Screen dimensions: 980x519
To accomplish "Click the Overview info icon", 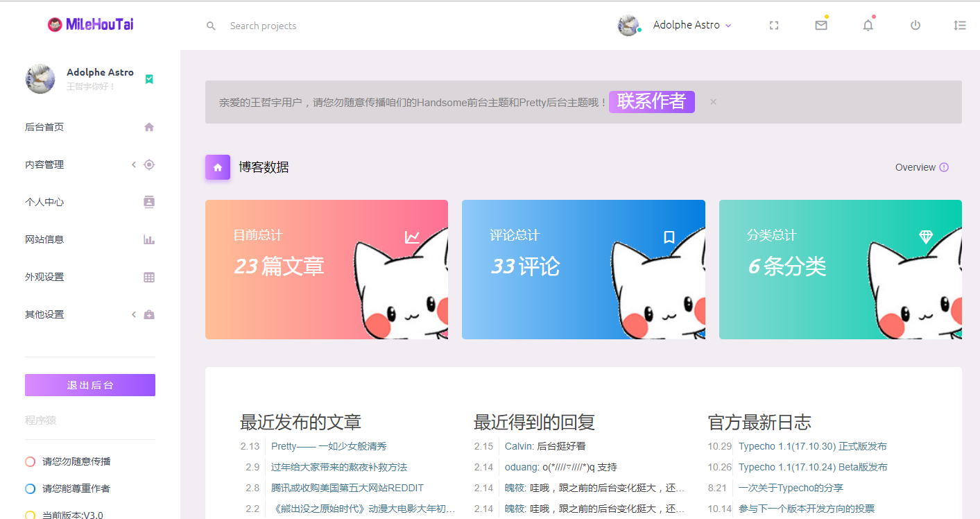I will [x=944, y=167].
